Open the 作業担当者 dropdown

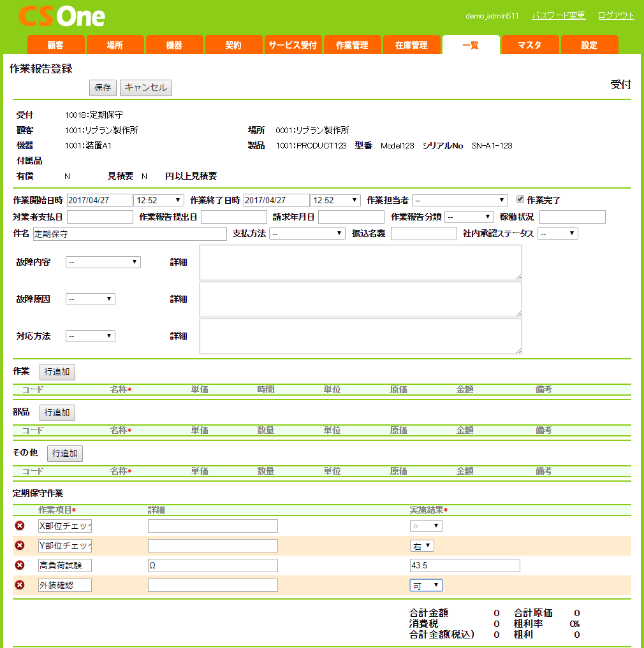[460, 201]
